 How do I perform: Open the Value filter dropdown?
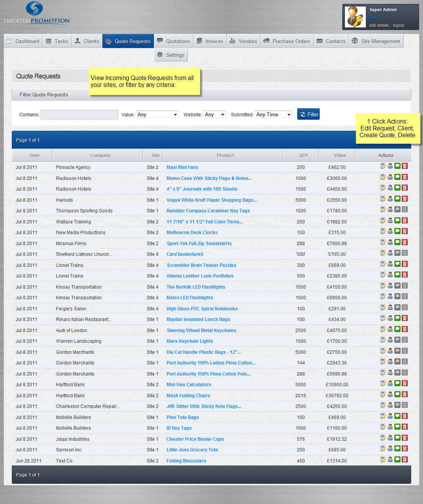[157, 114]
